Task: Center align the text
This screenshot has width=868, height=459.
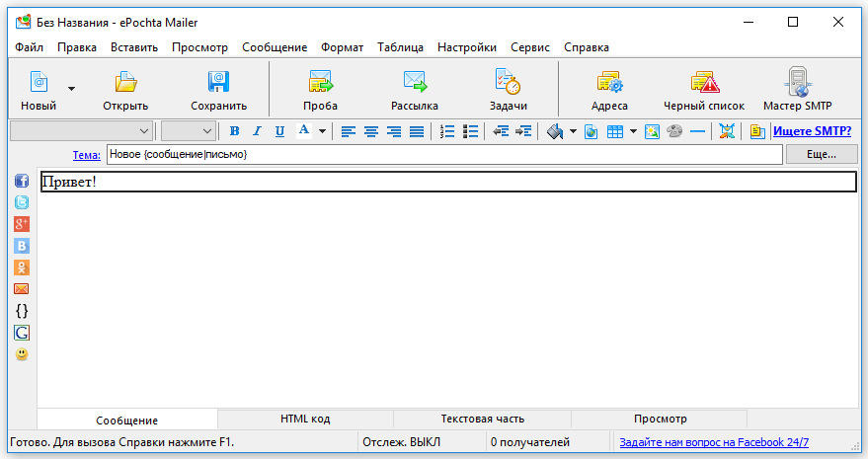Action: [x=371, y=131]
